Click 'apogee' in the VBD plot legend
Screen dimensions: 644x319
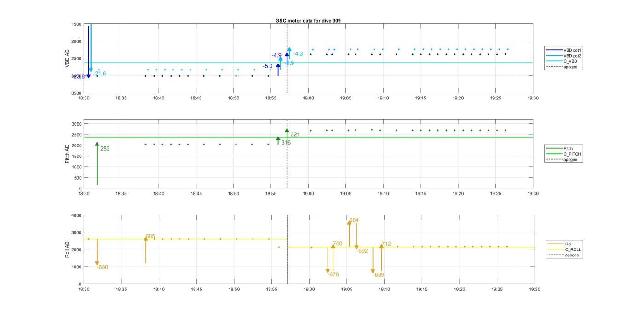pos(561,67)
